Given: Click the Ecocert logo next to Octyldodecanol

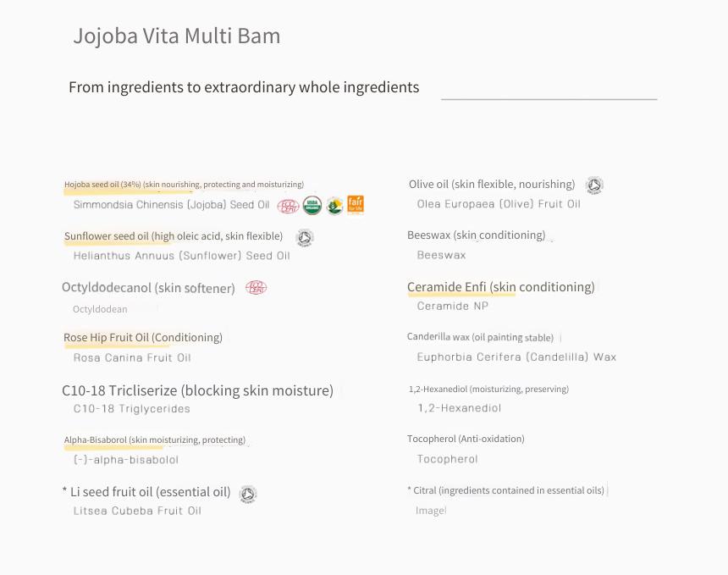Looking at the screenshot, I should 256,288.
